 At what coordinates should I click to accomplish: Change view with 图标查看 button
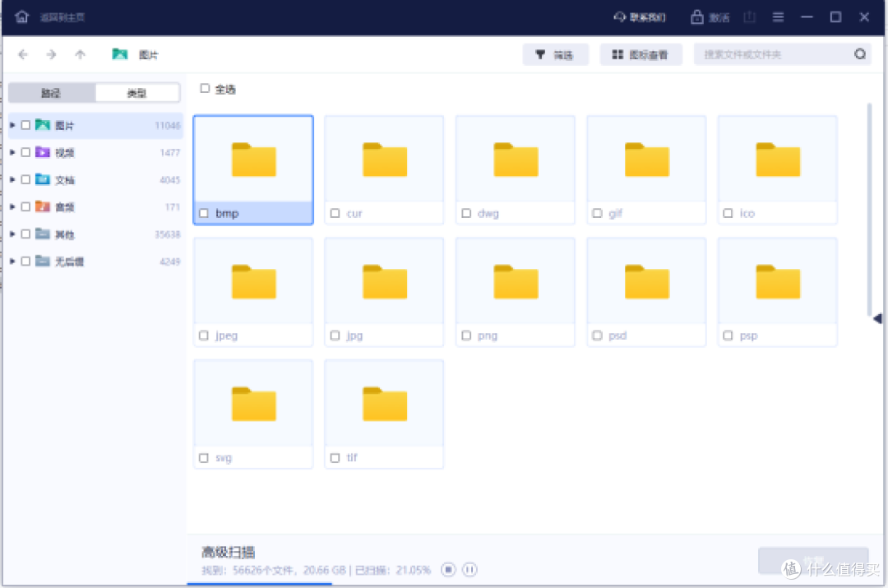(x=641, y=54)
